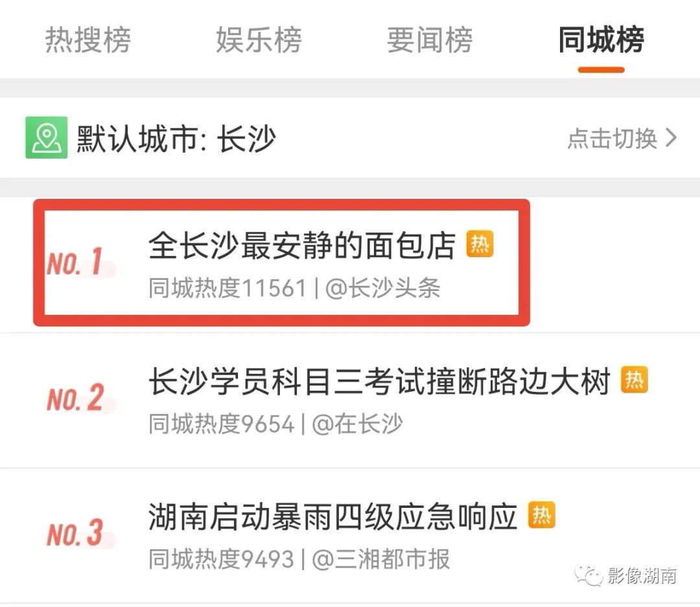700x607 pixels.
Task: Open topic 长沙学员科目三考试撞断路边大树
Action: (379, 381)
